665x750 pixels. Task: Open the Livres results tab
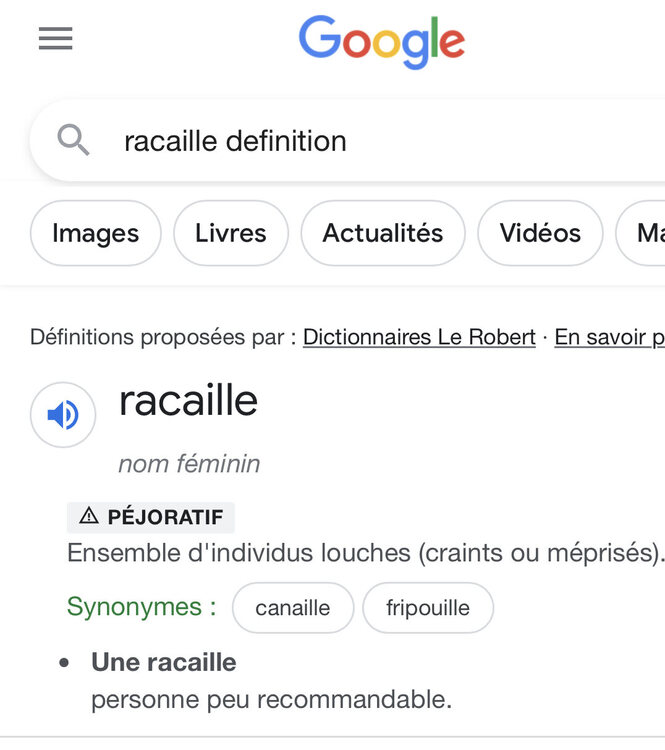(231, 233)
